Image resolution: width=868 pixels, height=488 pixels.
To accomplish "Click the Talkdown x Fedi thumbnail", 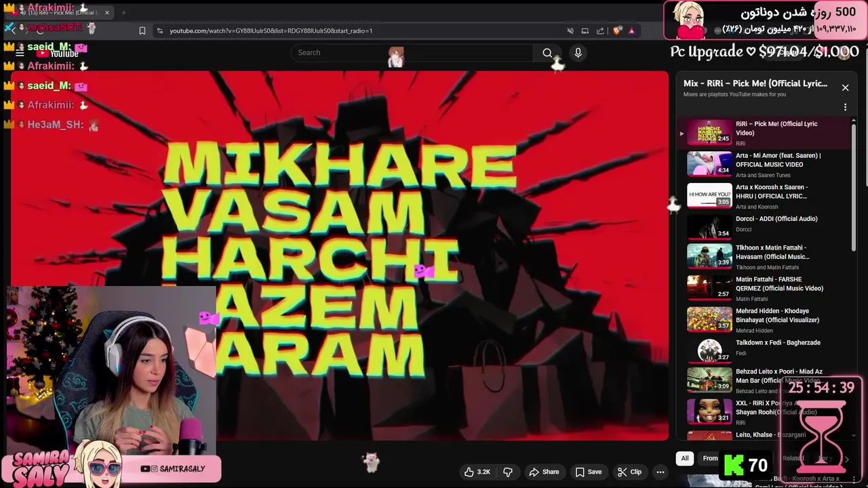I will [709, 350].
